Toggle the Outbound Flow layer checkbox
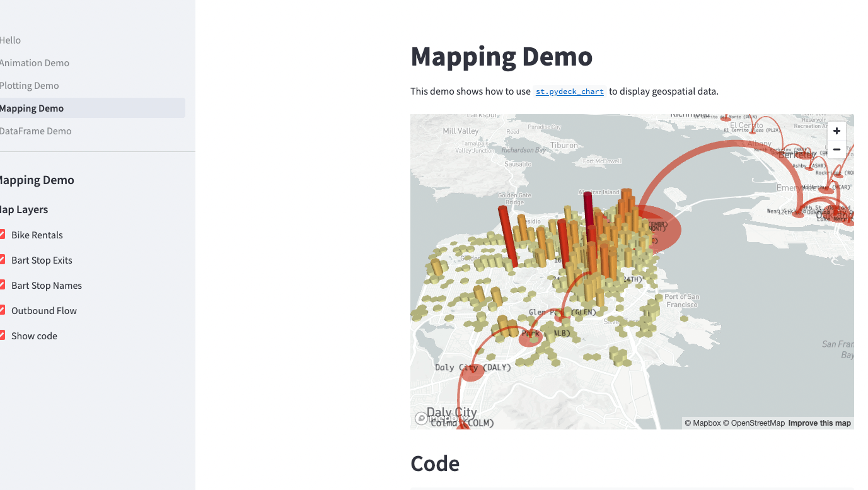The width and height of the screenshot is (868, 490). coord(3,310)
